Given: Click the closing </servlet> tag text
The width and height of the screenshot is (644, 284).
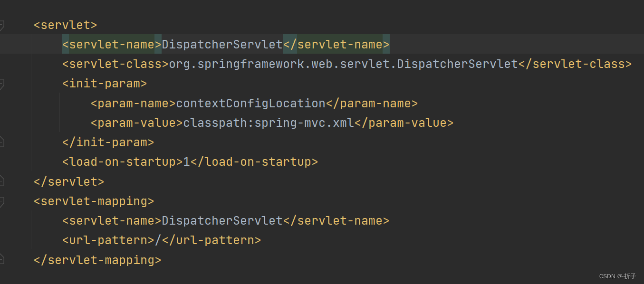Looking at the screenshot, I should coord(69,181).
